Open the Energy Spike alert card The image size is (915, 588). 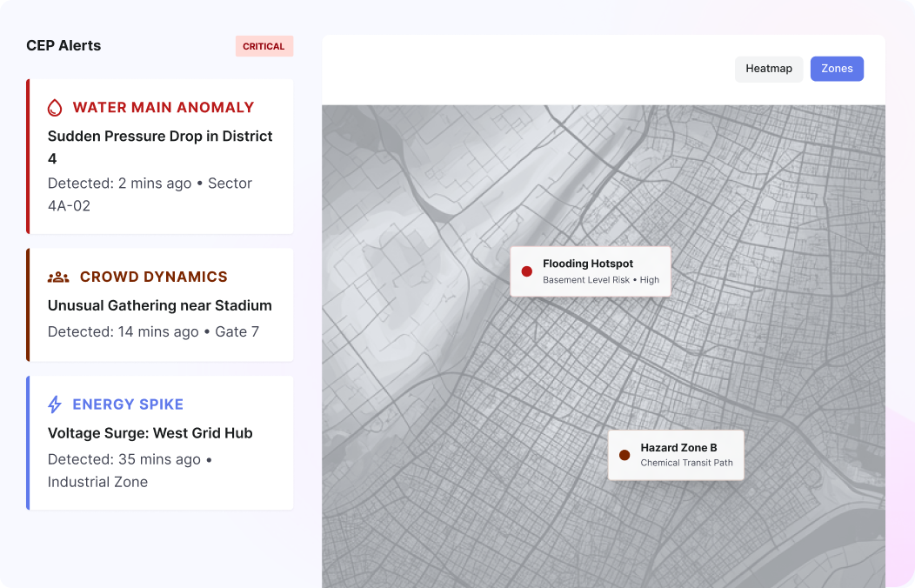point(161,441)
